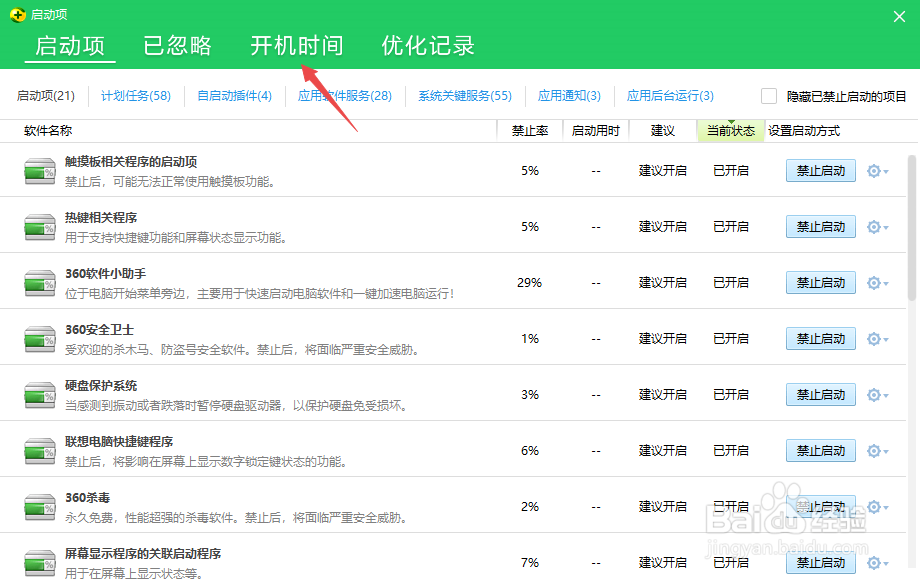
Task: Expand gear options for 360安全卫士
Action: click(x=878, y=339)
